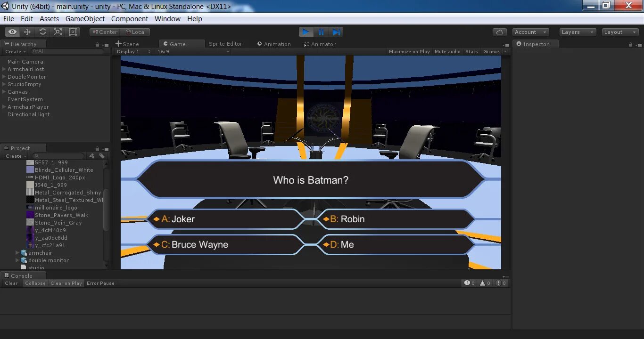Click the error count icon
644x339 pixels.
pos(501,283)
